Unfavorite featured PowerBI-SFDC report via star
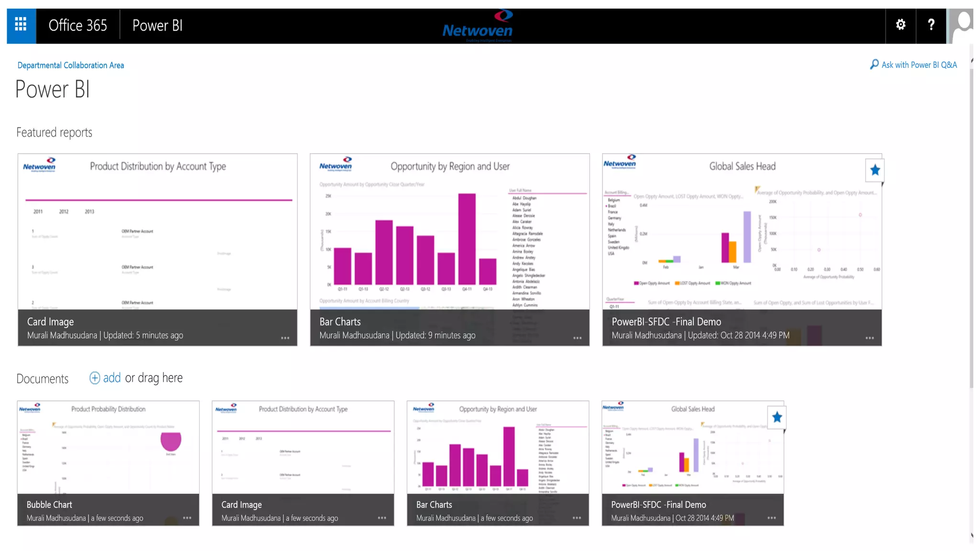 pyautogui.click(x=875, y=170)
